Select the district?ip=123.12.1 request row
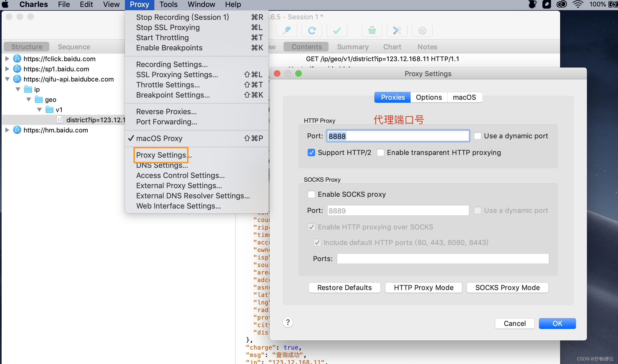 coord(63,120)
